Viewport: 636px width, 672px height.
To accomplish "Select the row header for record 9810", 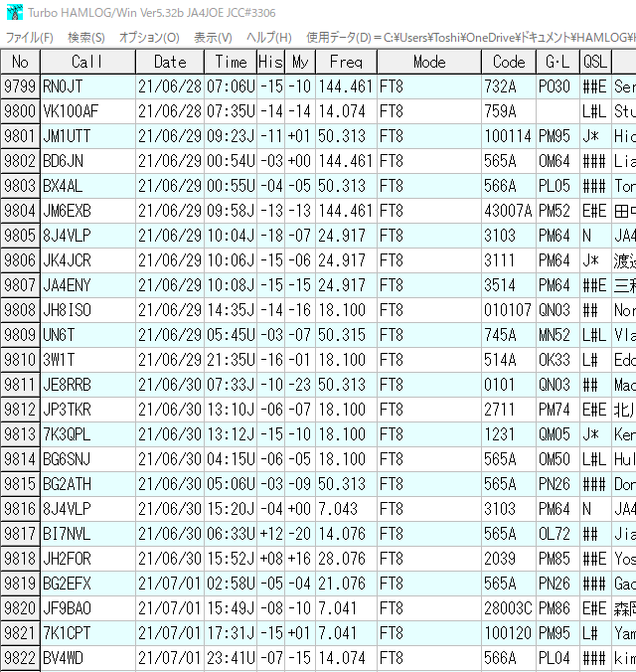I will point(20,360).
